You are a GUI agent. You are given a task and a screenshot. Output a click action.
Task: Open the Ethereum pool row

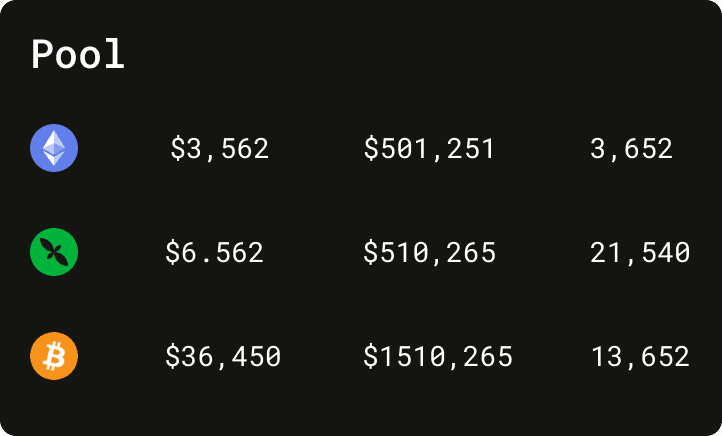pos(360,150)
